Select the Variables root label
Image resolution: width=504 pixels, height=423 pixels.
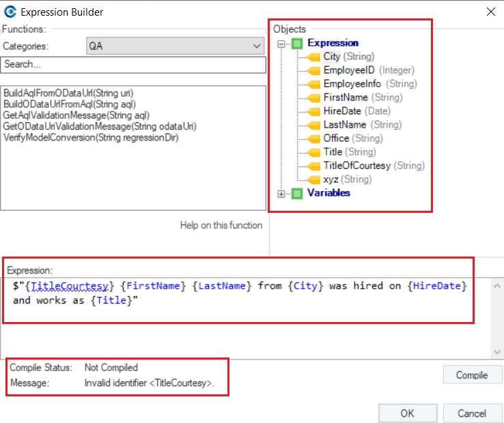coord(328,192)
